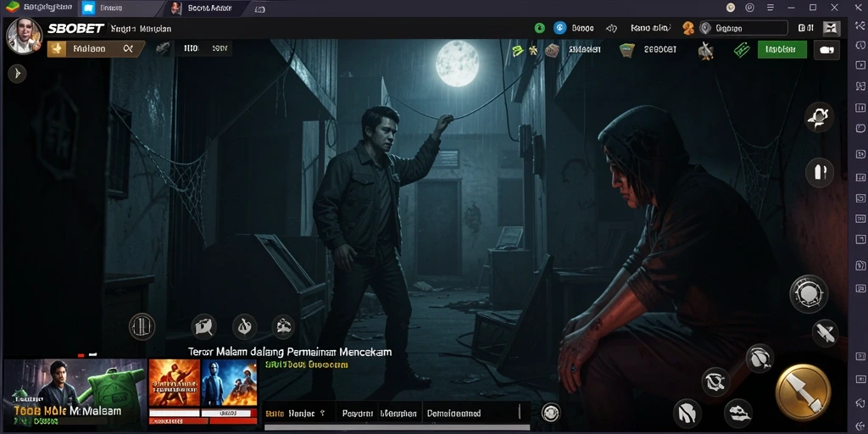Open the player avatar profile picture
Screen dimensions: 868x434
point(25,36)
